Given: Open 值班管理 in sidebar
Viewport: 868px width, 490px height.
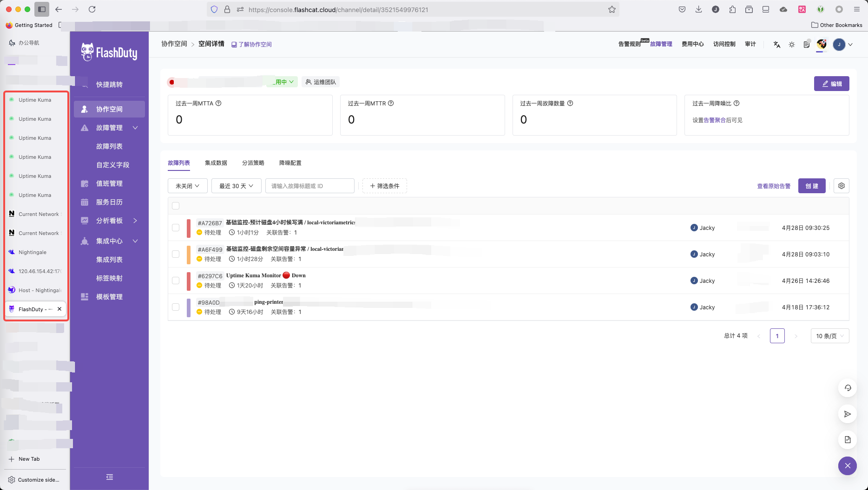Looking at the screenshot, I should coord(109,183).
